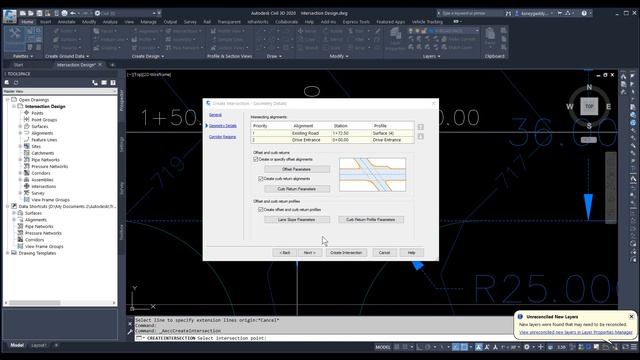Switch to the Start file tab
The height and width of the screenshot is (360, 640).
[18, 65]
